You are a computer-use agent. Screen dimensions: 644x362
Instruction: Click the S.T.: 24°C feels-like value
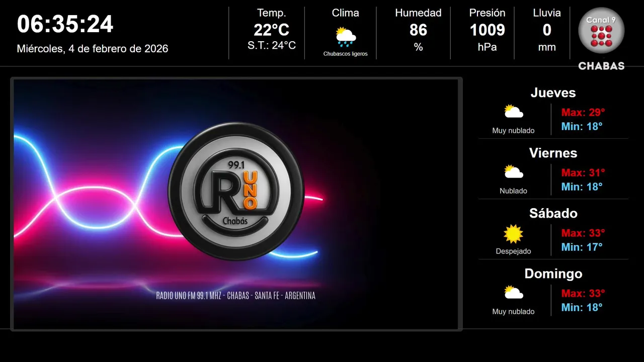[272, 46]
